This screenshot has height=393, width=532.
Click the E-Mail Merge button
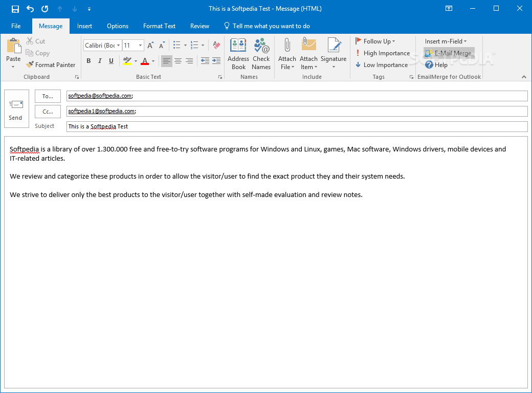tap(449, 53)
